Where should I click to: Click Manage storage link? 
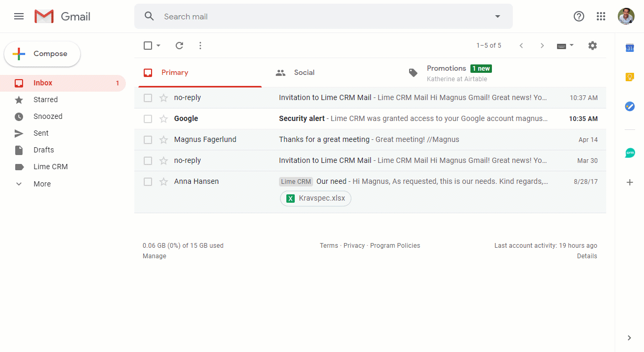pos(154,256)
